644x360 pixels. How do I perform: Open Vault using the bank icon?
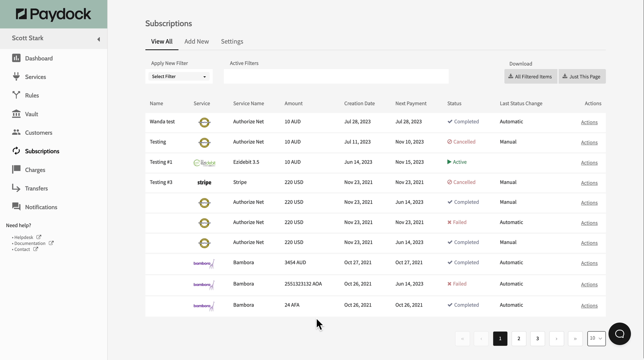(16, 114)
